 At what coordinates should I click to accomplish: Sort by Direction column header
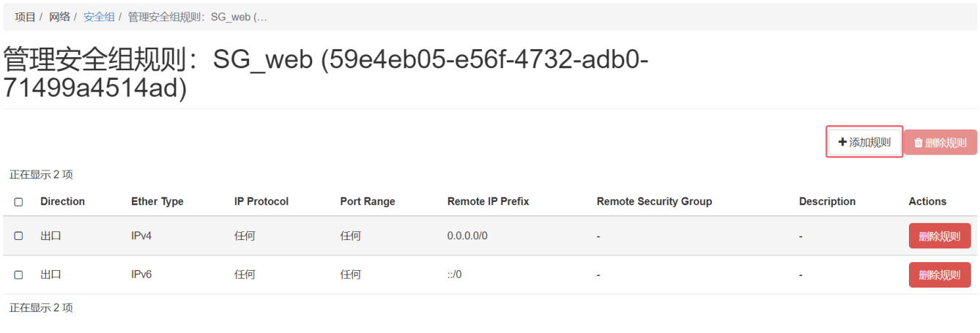click(62, 201)
